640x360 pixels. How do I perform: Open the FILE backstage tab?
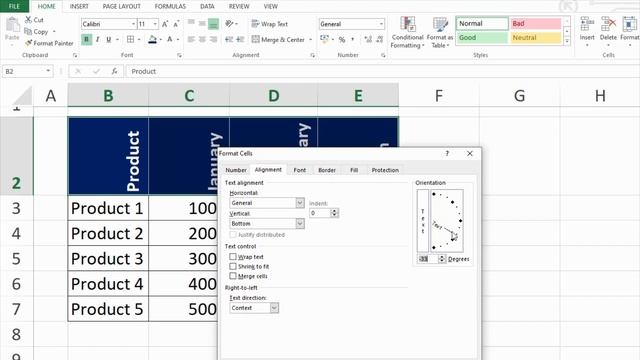click(14, 6)
